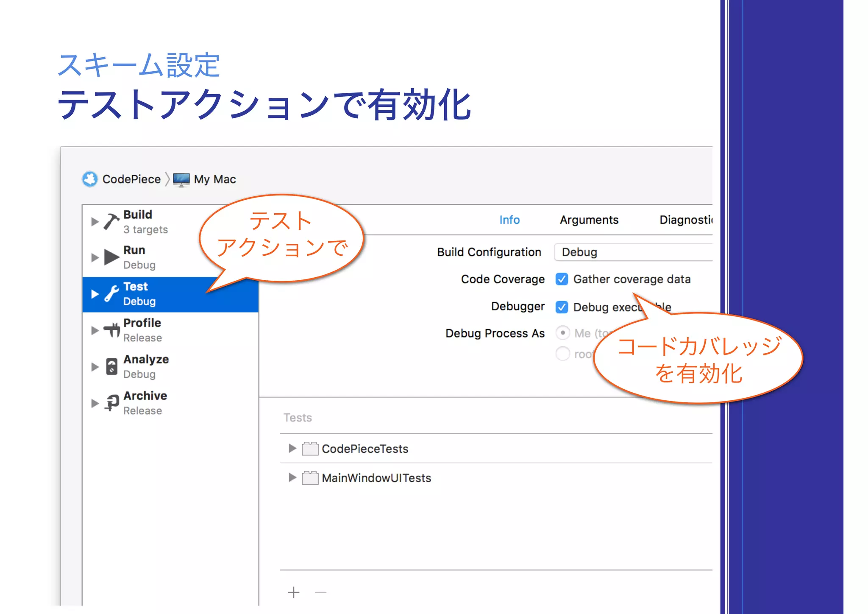Click the 'Gather coverage data' label
The width and height of the screenshot is (868, 614).
(x=632, y=279)
